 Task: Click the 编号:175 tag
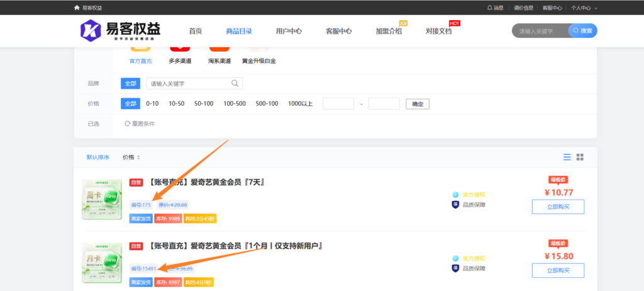[141, 205]
